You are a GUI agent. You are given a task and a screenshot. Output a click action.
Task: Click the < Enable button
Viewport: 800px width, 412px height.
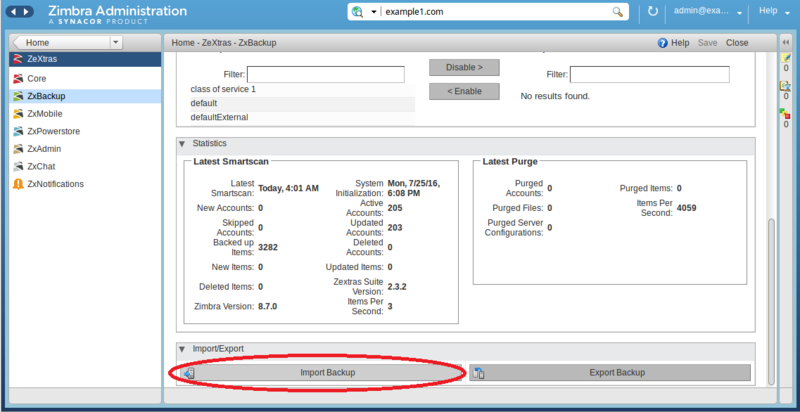click(464, 91)
